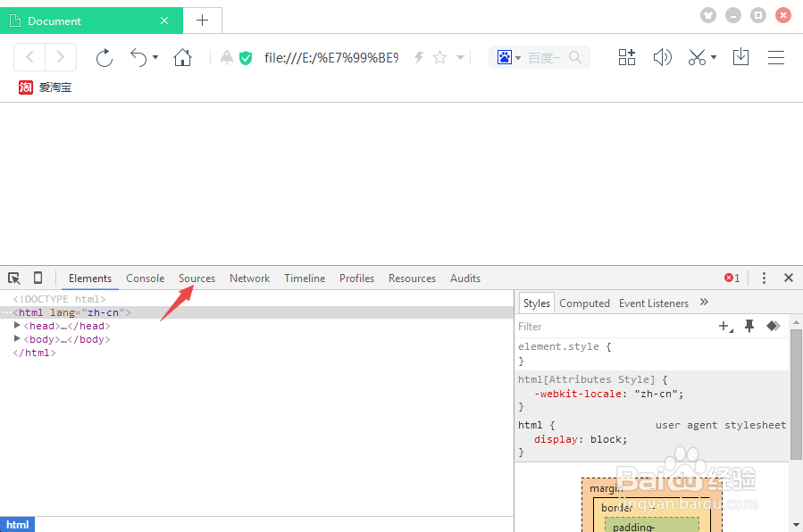The image size is (803, 532).
Task: Click the -webkit-locale property name
Action: 578,394
